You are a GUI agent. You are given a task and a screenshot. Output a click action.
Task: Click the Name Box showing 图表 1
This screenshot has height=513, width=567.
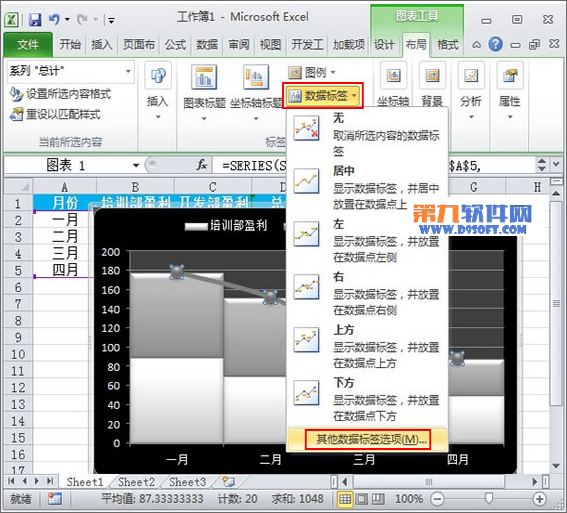(67, 166)
